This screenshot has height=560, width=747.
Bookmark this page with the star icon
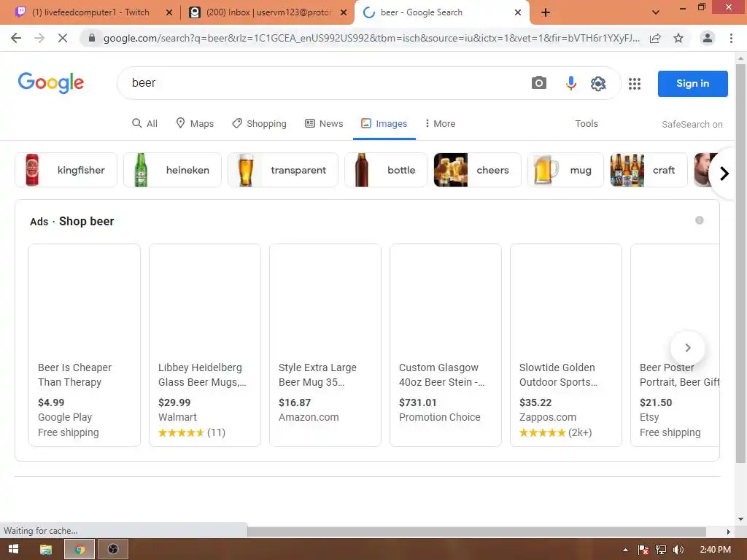[678, 38]
